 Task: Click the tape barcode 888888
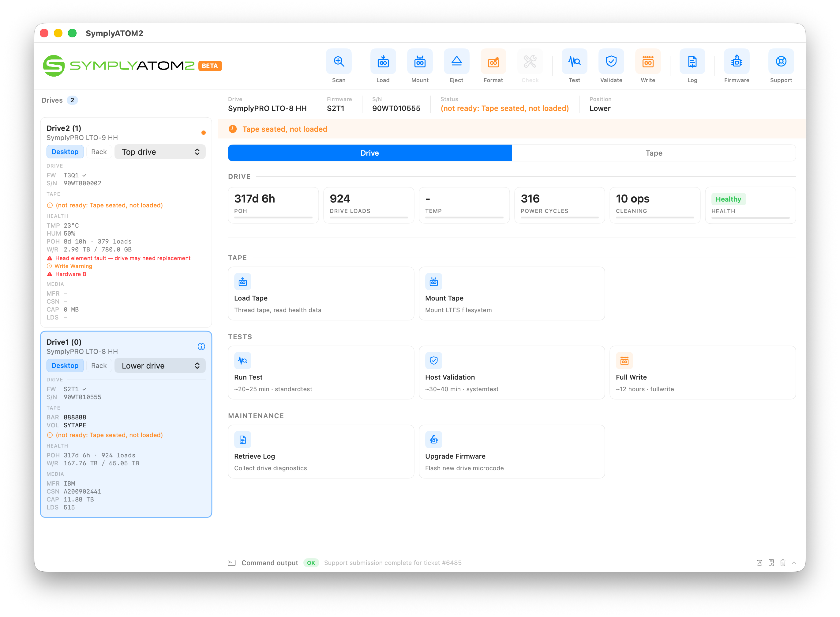[x=75, y=417]
